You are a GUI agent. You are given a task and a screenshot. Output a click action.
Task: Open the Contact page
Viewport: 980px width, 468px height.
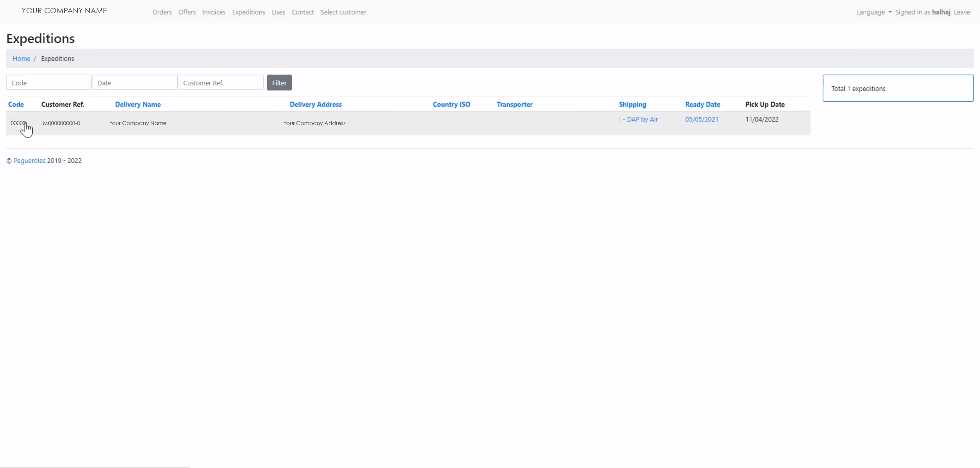[303, 12]
